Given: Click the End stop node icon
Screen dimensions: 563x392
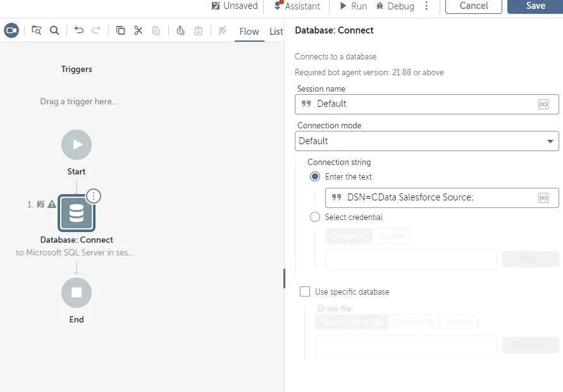Looking at the screenshot, I should tap(77, 293).
